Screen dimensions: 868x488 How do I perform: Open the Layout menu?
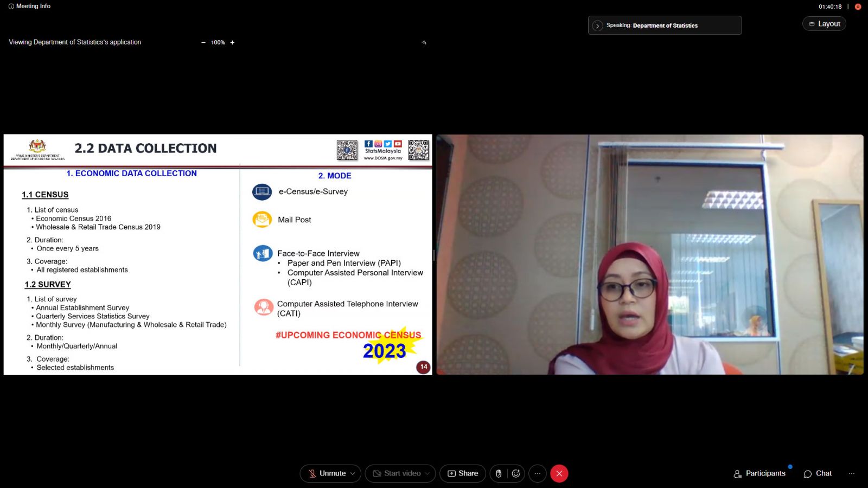click(x=824, y=24)
